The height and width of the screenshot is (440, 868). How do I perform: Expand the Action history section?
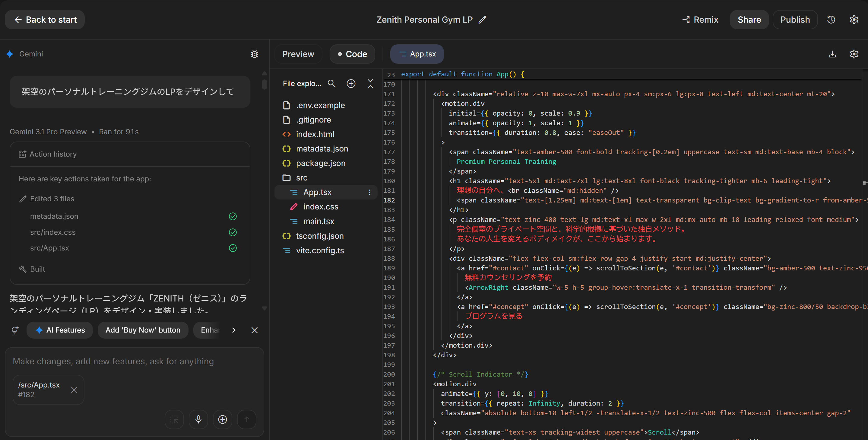tap(53, 154)
